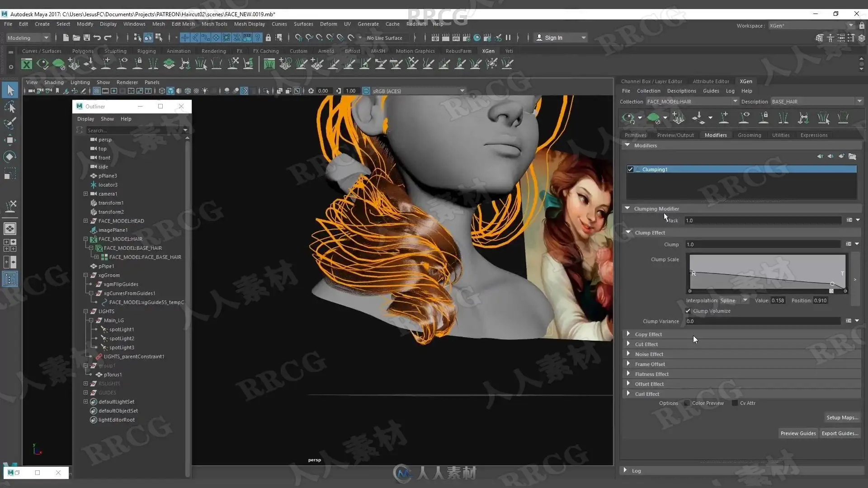Image resolution: width=868 pixels, height=488 pixels.
Task: Click the undo arrow icon
Action: [x=97, y=38]
